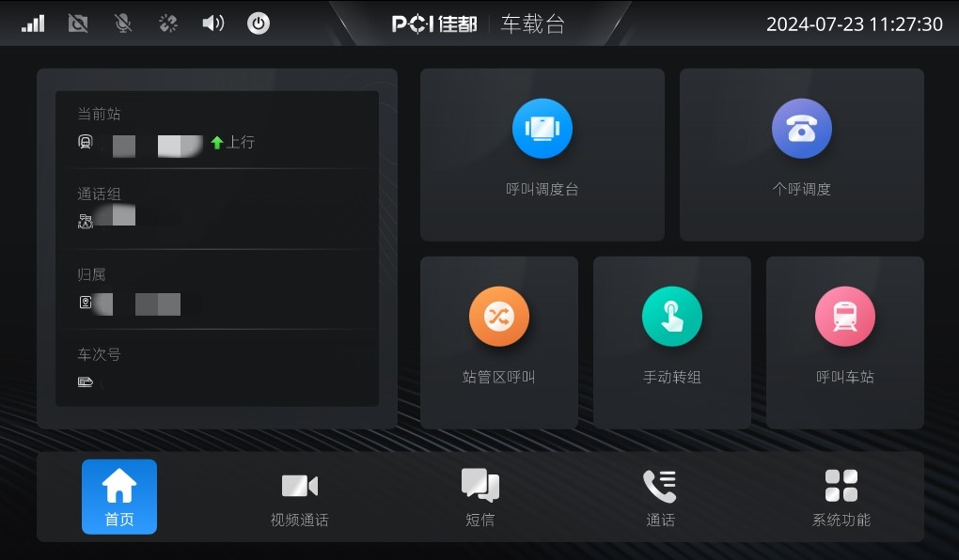The height and width of the screenshot is (560, 959).
Task: Tap the 个呼调度 telephone icon
Action: (x=801, y=129)
